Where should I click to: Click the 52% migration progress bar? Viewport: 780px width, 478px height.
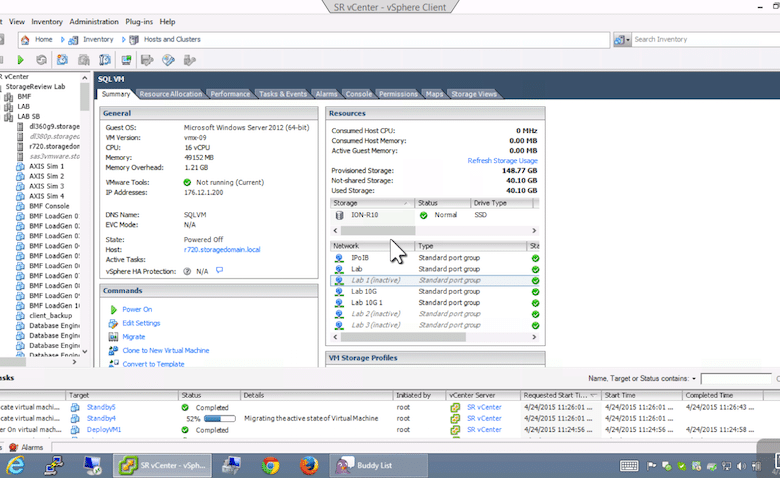tap(220, 419)
